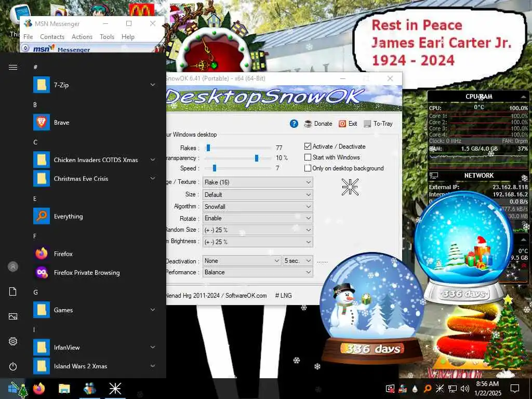The height and width of the screenshot is (399, 532).
Task: Expand the IrfanView folder chevron
Action: click(153, 348)
